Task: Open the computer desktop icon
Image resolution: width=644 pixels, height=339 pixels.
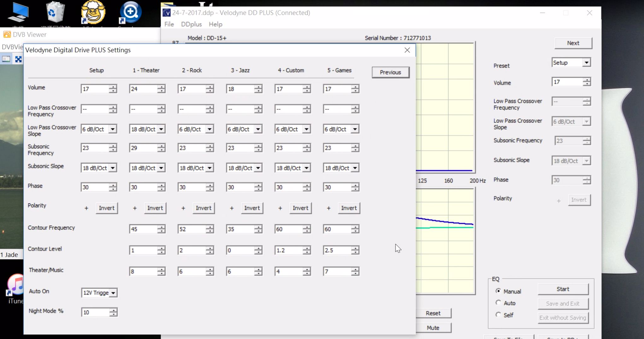Action: 18,13
